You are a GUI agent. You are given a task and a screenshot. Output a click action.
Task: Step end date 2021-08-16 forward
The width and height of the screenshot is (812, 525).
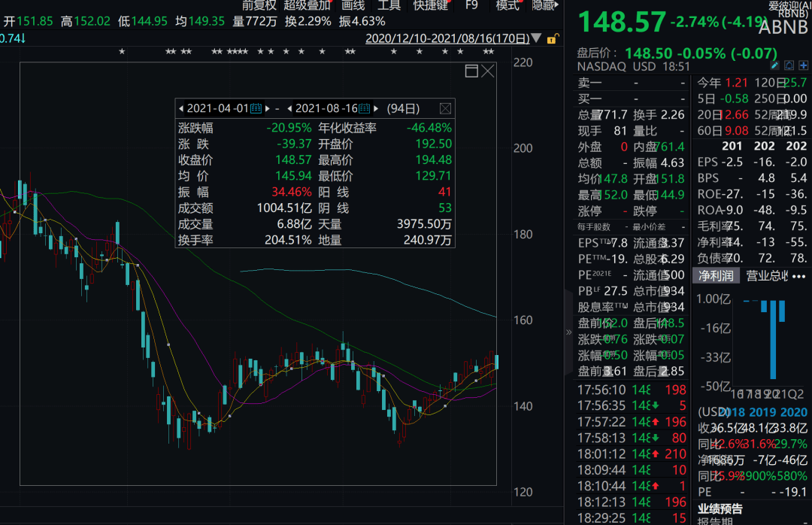point(376,108)
